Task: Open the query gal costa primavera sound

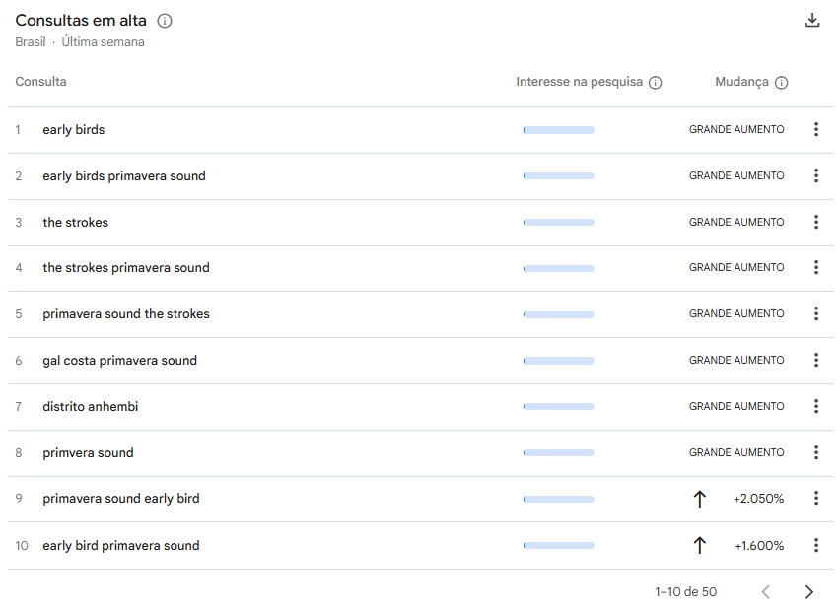Action: click(x=119, y=361)
